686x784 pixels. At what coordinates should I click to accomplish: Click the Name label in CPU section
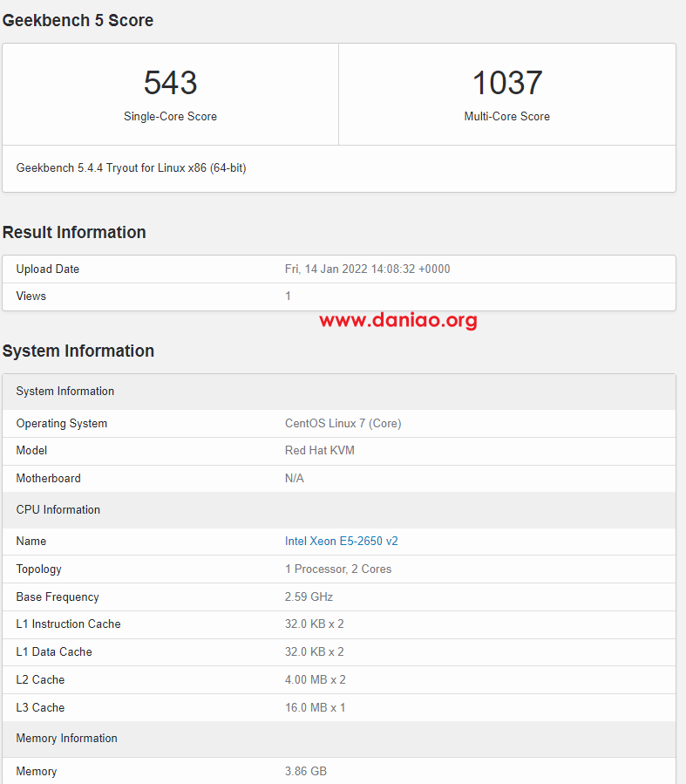tap(31, 541)
